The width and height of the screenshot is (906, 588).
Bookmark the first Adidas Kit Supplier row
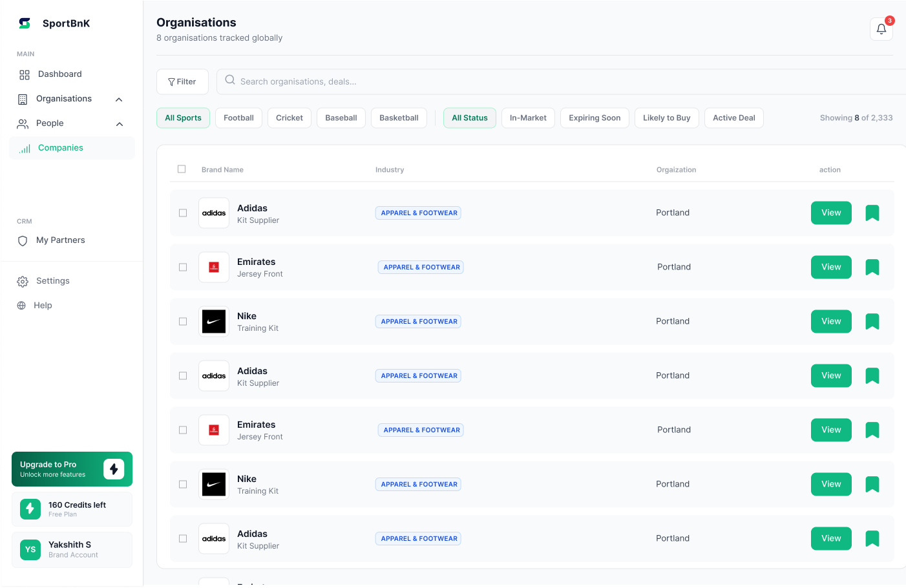[x=872, y=213]
